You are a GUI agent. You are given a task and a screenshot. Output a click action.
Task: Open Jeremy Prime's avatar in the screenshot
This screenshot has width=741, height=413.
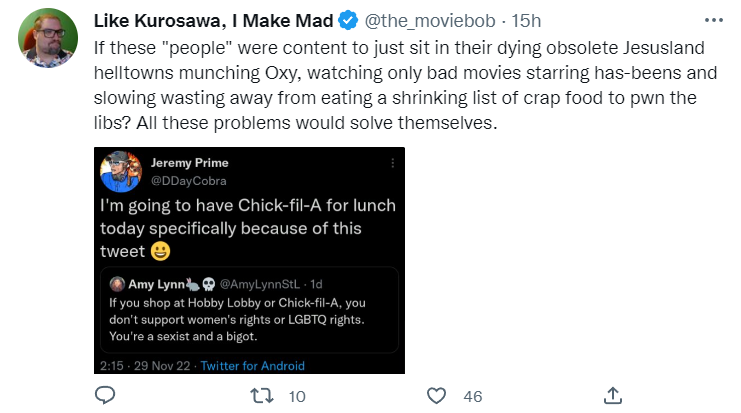coord(120,173)
